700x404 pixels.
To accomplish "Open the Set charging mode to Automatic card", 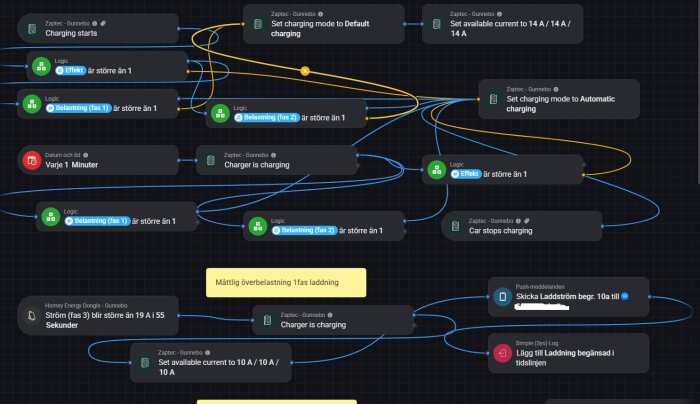I will tap(559, 99).
